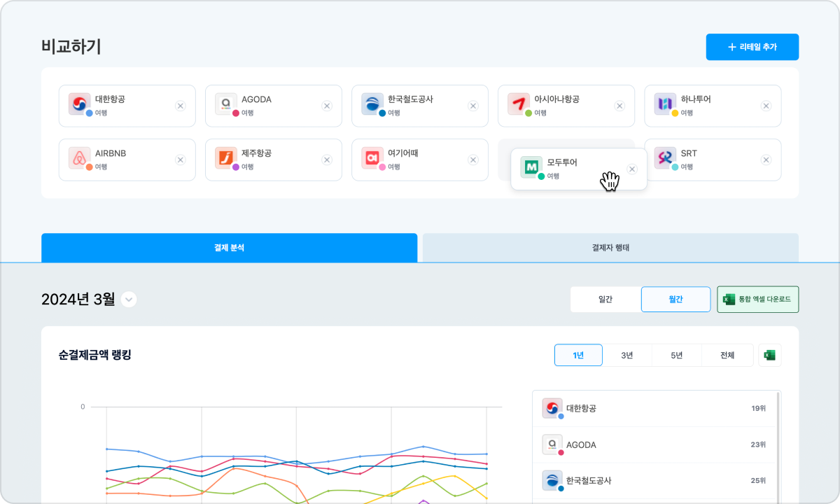Screen dimensions: 840x504
Task: Click the 제주항공 logo icon
Action: click(225, 158)
